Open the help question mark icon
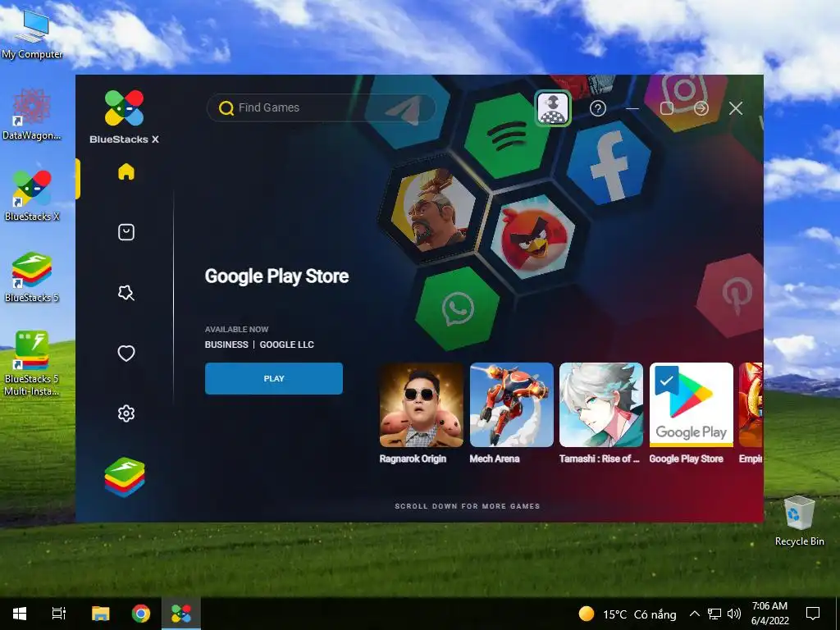Screen dimensions: 840x630 pyautogui.click(x=598, y=109)
